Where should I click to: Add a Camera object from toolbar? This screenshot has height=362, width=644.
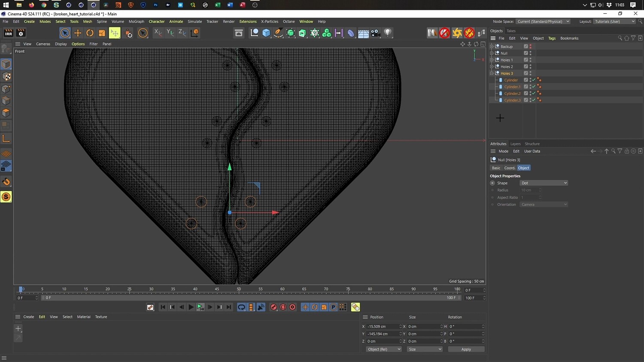[375, 33]
